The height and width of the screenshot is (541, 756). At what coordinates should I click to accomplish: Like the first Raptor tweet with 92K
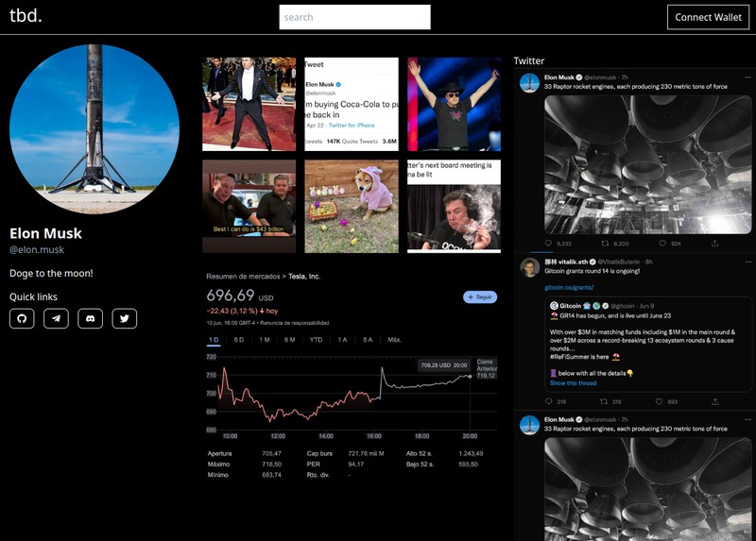(662, 244)
